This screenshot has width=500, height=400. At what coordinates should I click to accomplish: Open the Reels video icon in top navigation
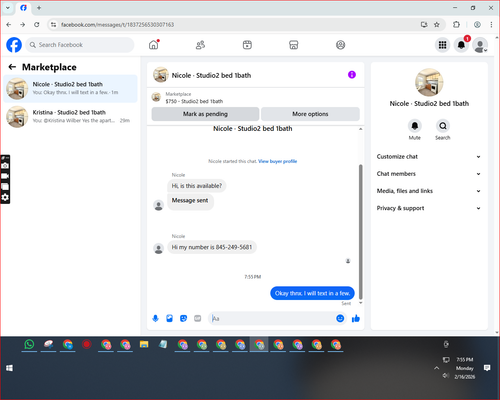pos(247,45)
